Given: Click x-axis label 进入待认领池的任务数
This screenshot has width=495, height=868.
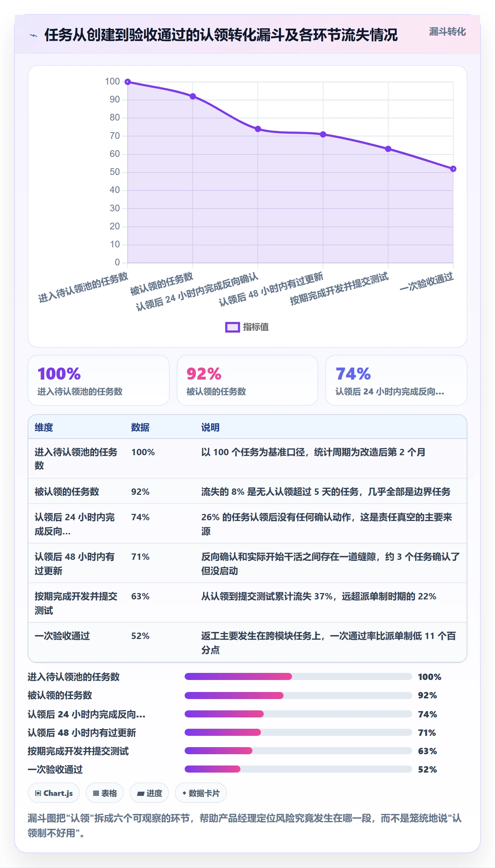Looking at the screenshot, I should pos(83,288).
